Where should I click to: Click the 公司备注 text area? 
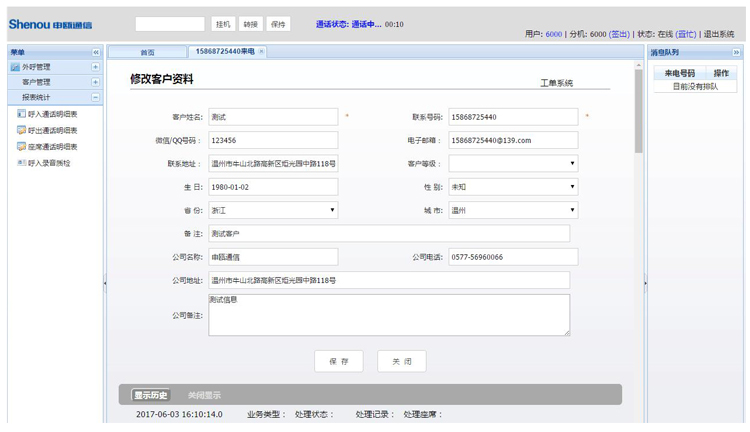pos(389,315)
